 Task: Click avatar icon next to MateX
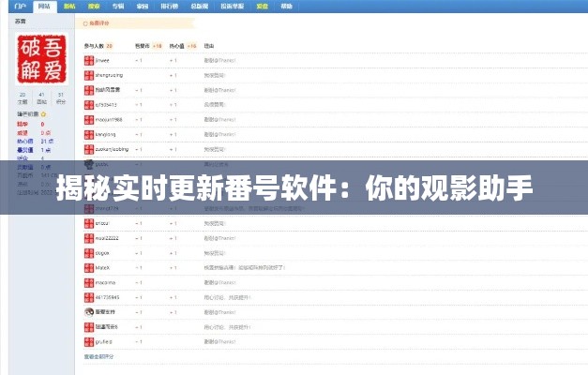click(89, 267)
